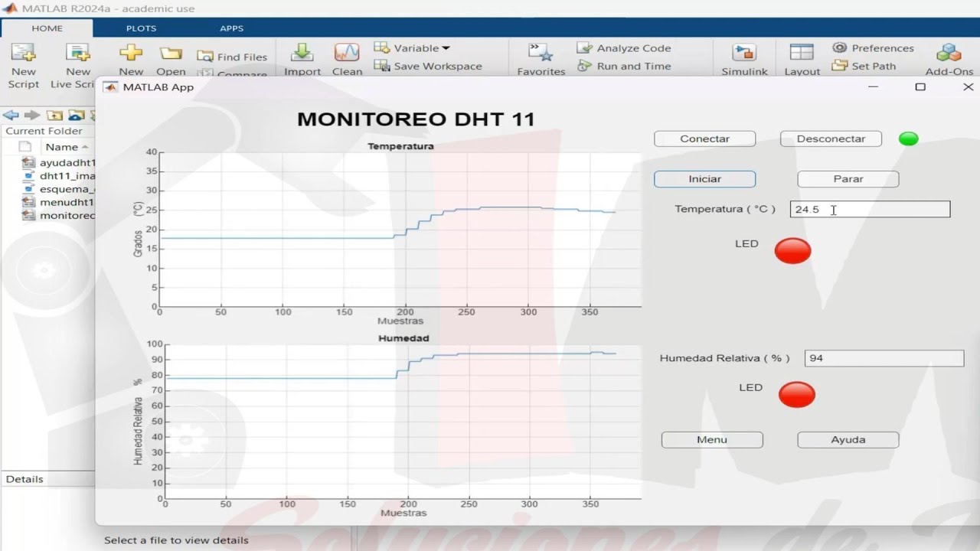Switch to the PLOTS tab
The height and width of the screenshot is (551, 980).
click(141, 28)
